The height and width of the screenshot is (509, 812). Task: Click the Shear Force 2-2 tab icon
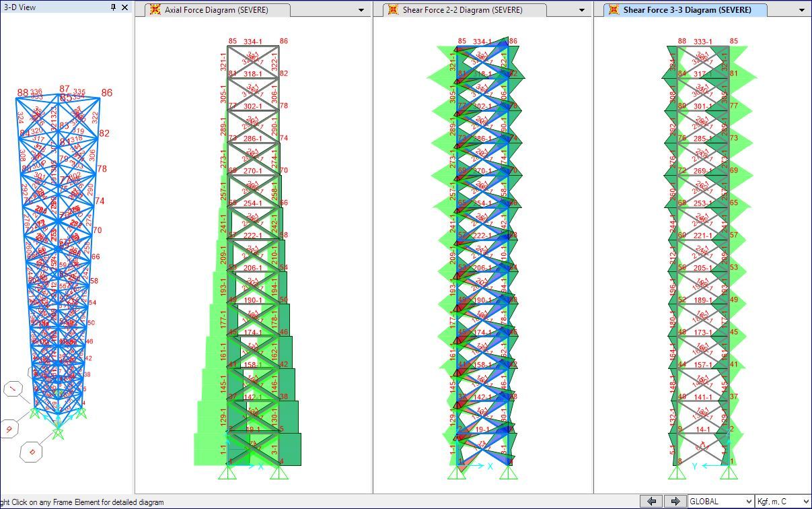click(393, 10)
